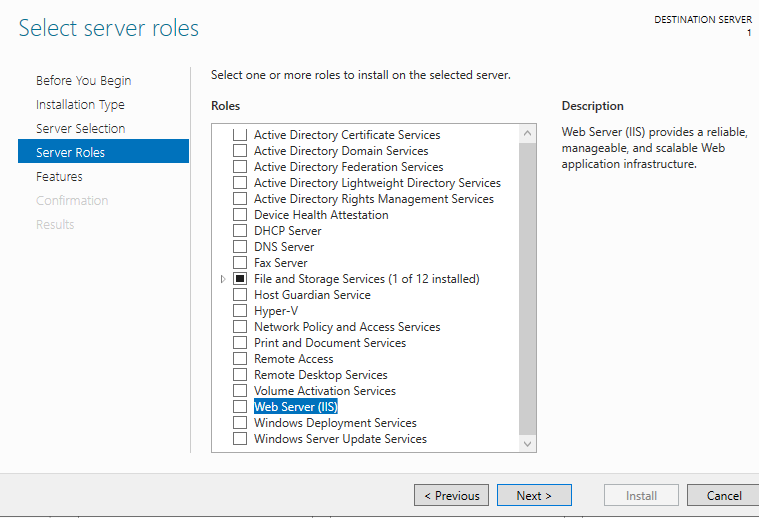Click the Next button
Screen dimensions: 759x518
coord(534,495)
